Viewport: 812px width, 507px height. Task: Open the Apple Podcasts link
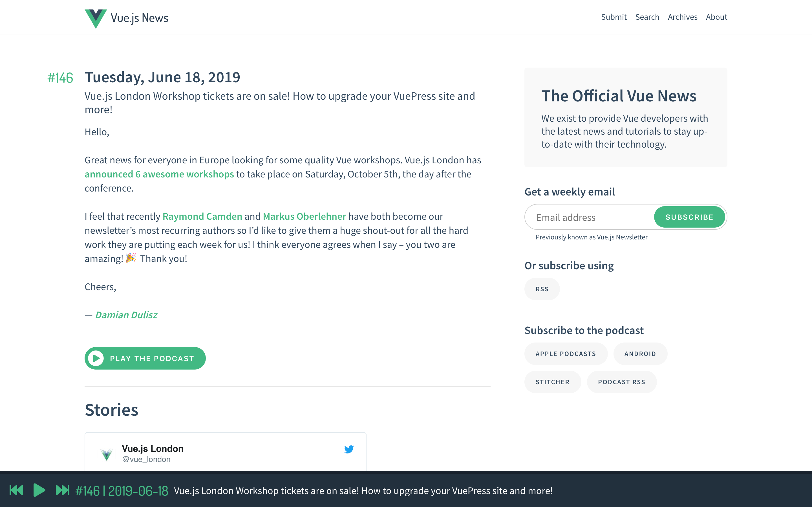tap(566, 353)
